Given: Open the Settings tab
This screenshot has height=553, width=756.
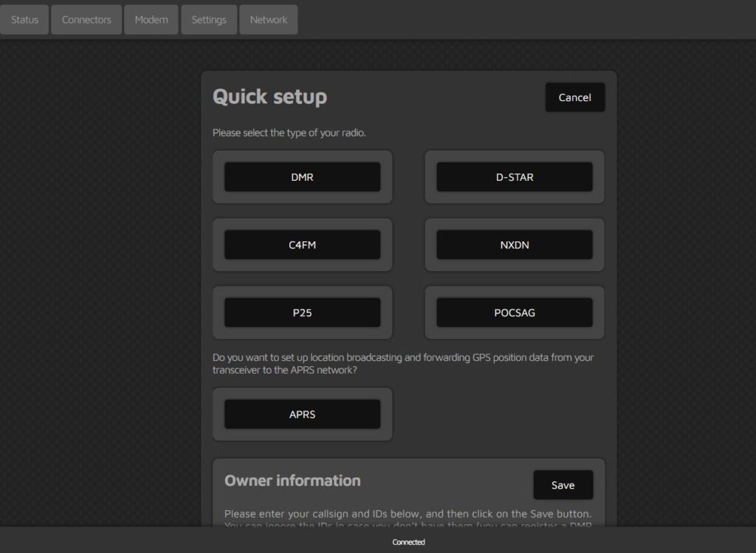Looking at the screenshot, I should [209, 20].
